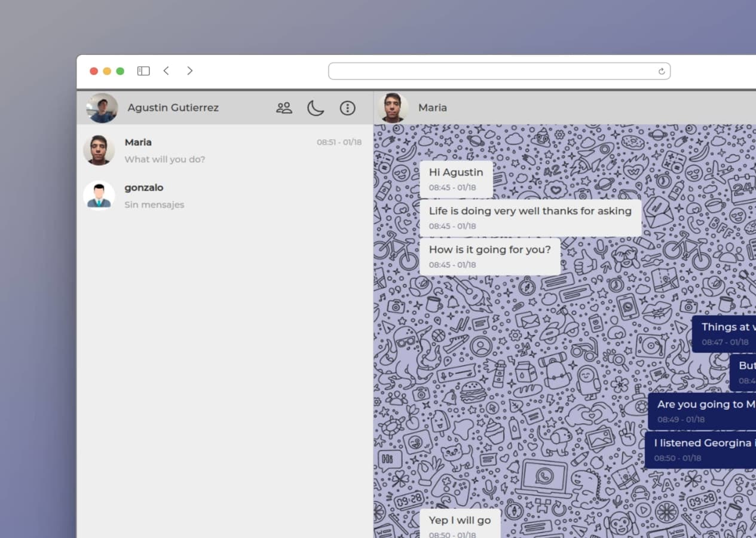756x538 pixels.
Task: Toggle the browser sidebar panel icon
Action: coord(143,71)
